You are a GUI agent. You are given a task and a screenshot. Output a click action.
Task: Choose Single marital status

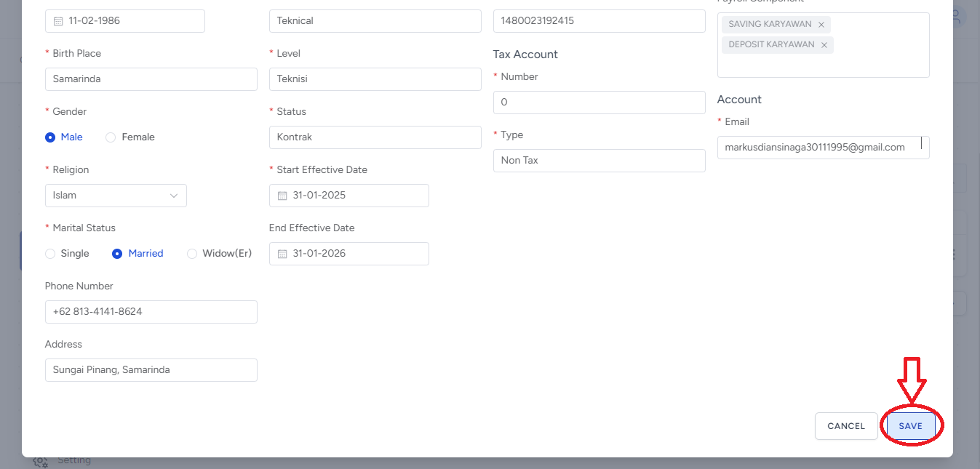(x=50, y=254)
